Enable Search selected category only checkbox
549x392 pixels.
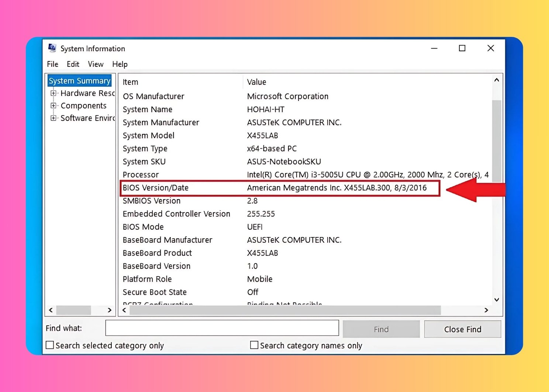point(50,345)
